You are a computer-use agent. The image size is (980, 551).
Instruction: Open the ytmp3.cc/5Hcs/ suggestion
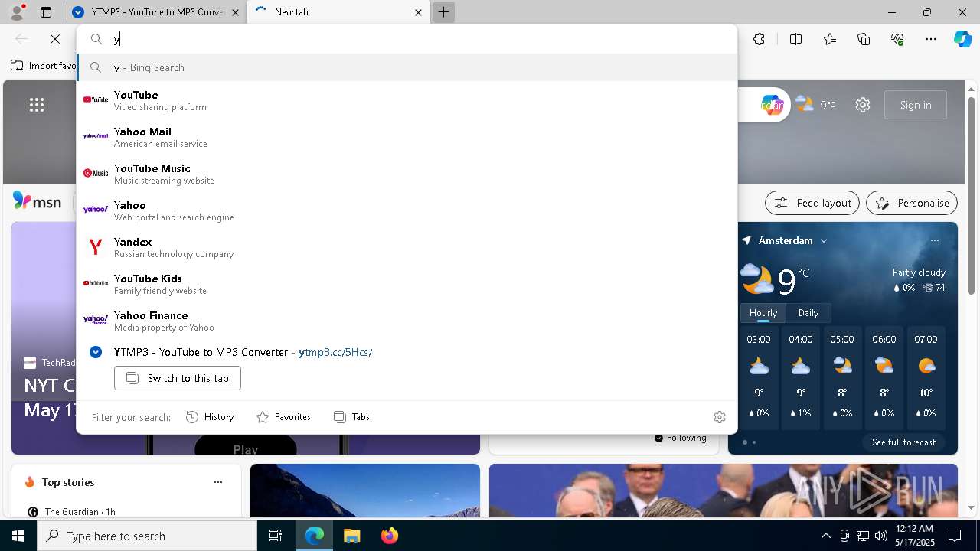[407, 352]
